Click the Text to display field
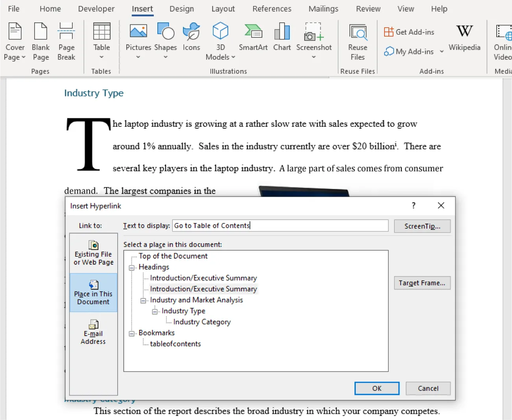Screen dimensions: 512x420 click(x=279, y=226)
